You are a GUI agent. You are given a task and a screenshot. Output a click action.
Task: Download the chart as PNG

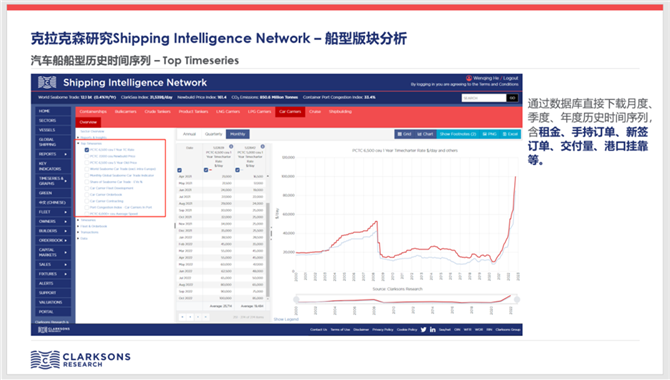[x=489, y=134]
